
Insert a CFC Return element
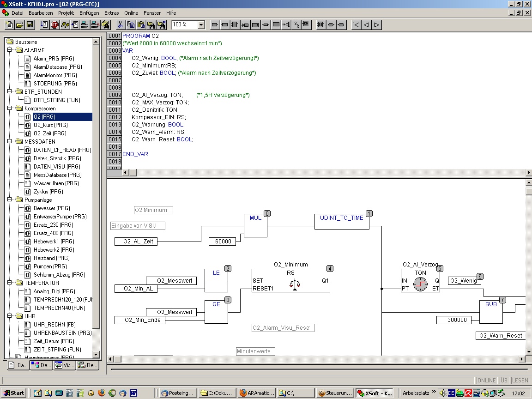point(266,25)
